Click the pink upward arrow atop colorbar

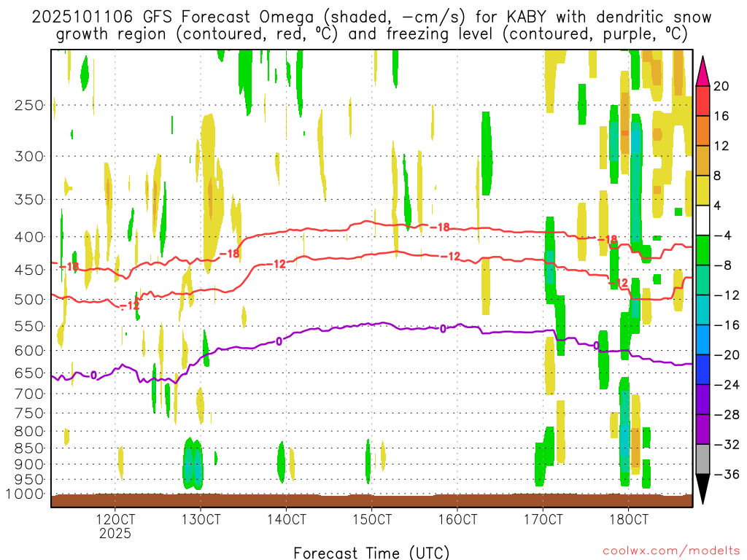click(x=703, y=71)
